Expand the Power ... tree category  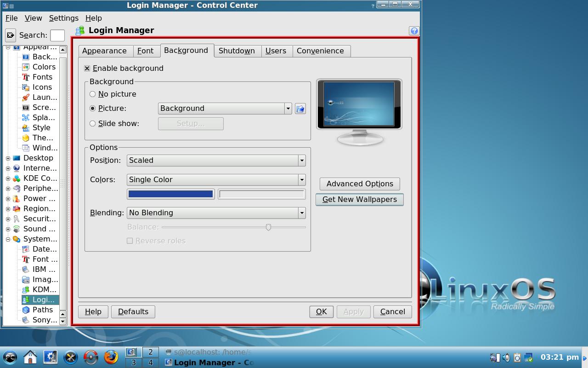[8, 199]
